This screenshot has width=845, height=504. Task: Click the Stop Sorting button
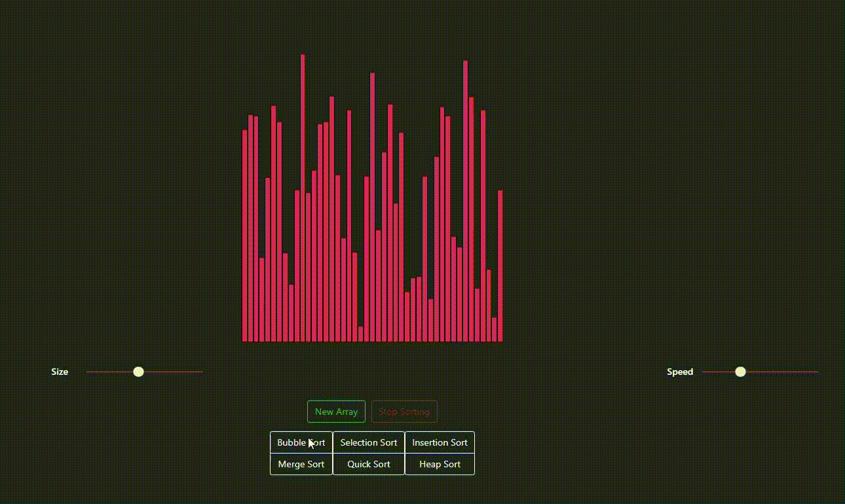(404, 411)
